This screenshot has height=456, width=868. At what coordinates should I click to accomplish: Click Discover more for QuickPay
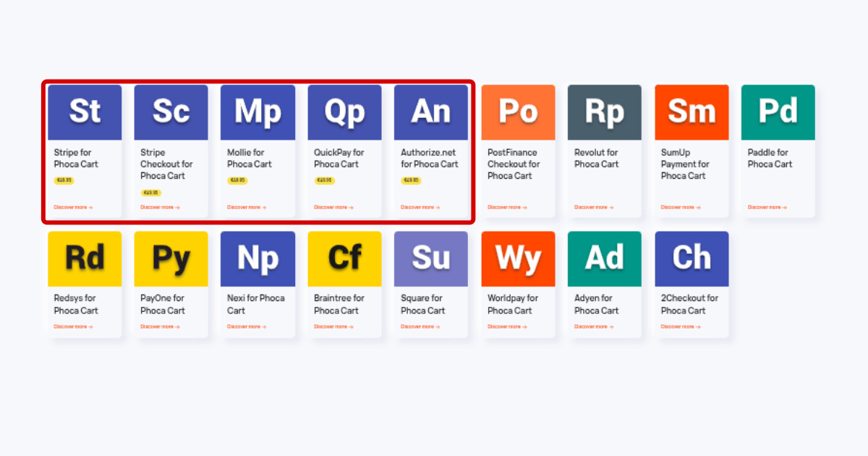tap(333, 207)
